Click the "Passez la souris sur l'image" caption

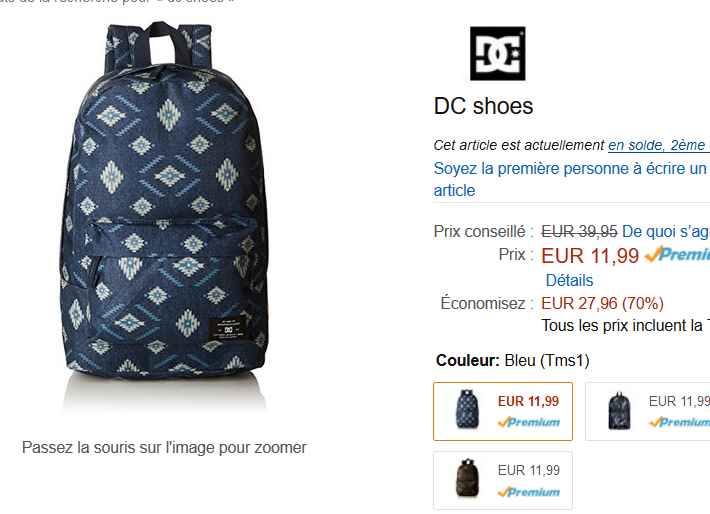[x=164, y=447]
